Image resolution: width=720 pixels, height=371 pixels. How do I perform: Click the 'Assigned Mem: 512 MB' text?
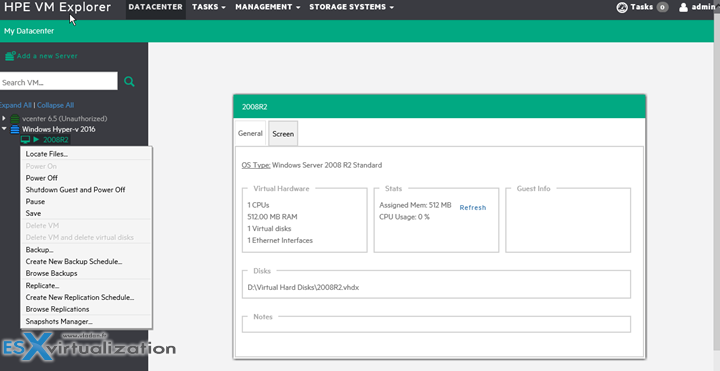[415, 205]
